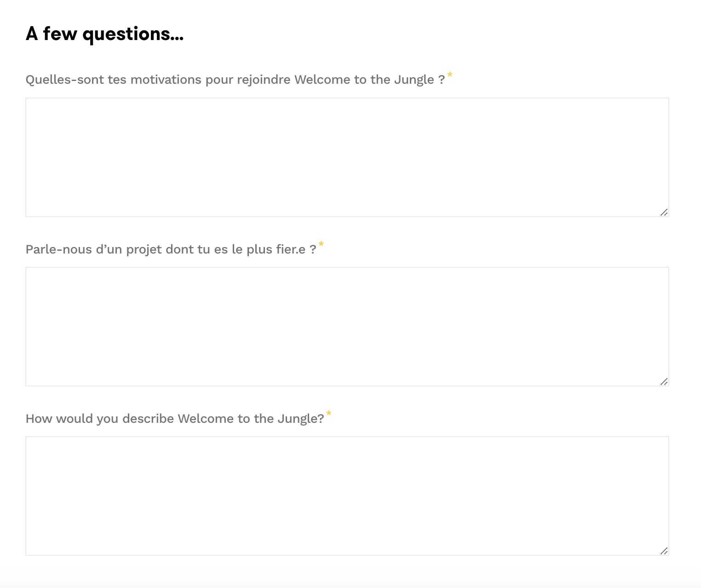Click the "Parle-nous d'un projet" question label

[171, 249]
